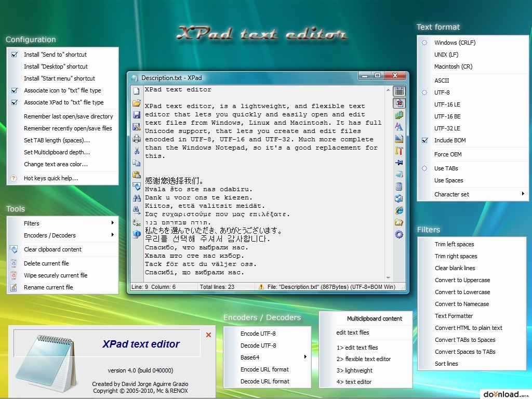532x399 pixels.
Task: Click Install "Desktop" shortcut
Action: click(62, 66)
